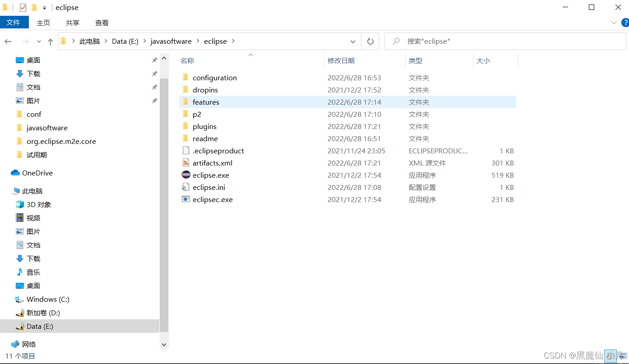629x364 pixels.
Task: Select the eclipsec.exe application icon
Action: pos(185,199)
